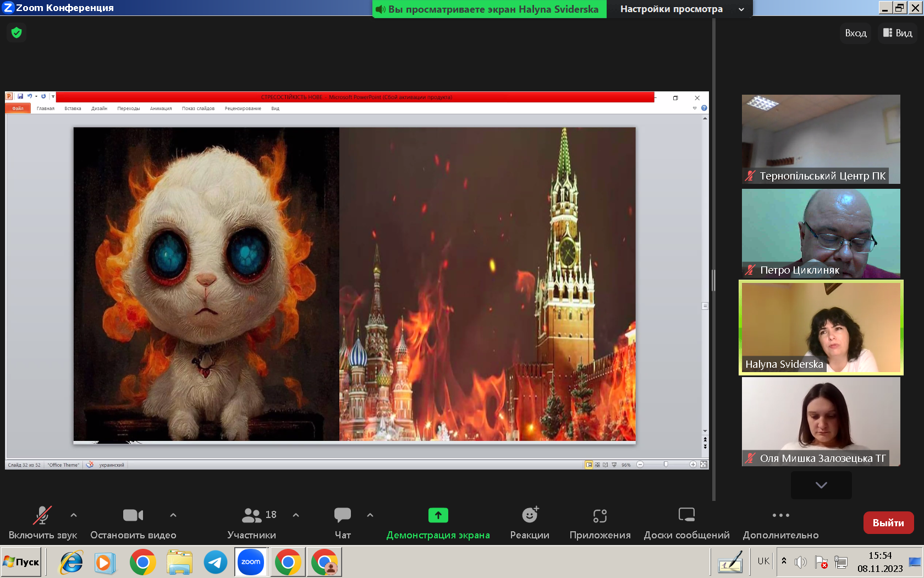Viewport: 924px width, 578px height.
Task: Open Дополнительно more options
Action: (780, 523)
